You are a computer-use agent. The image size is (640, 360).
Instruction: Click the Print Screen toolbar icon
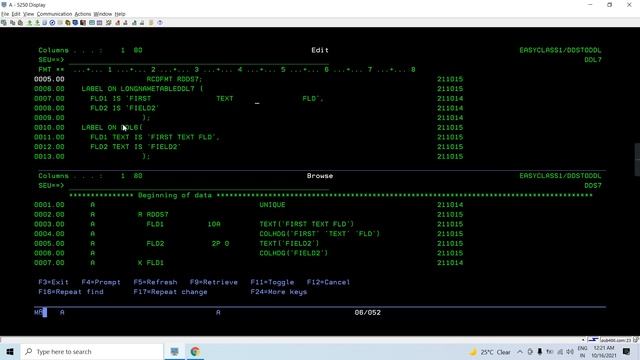[x=4, y=22]
